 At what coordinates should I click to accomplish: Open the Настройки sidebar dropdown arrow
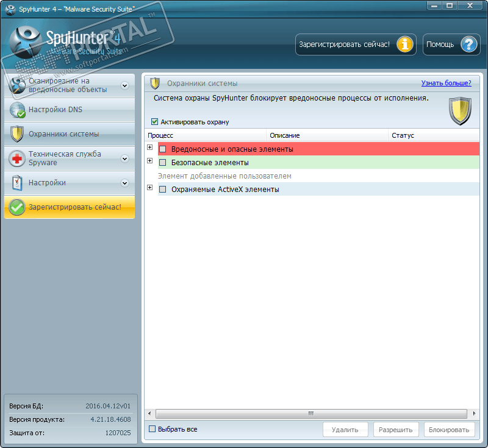pos(125,183)
